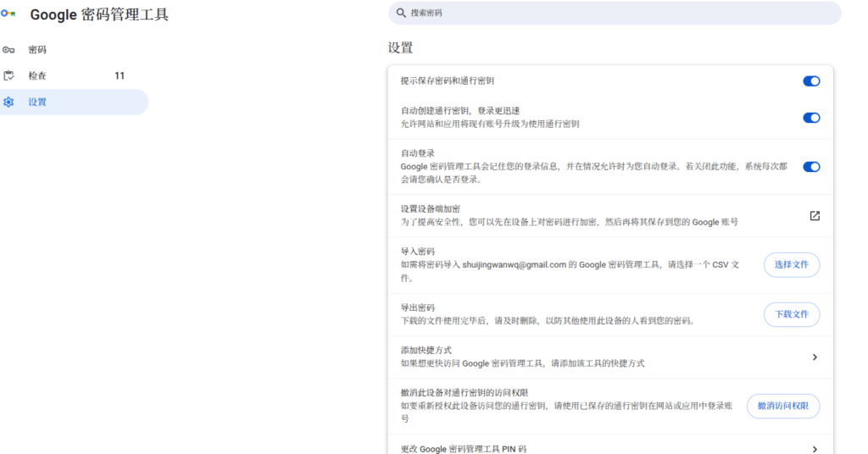Click the 导出密码 heading text

(x=417, y=307)
